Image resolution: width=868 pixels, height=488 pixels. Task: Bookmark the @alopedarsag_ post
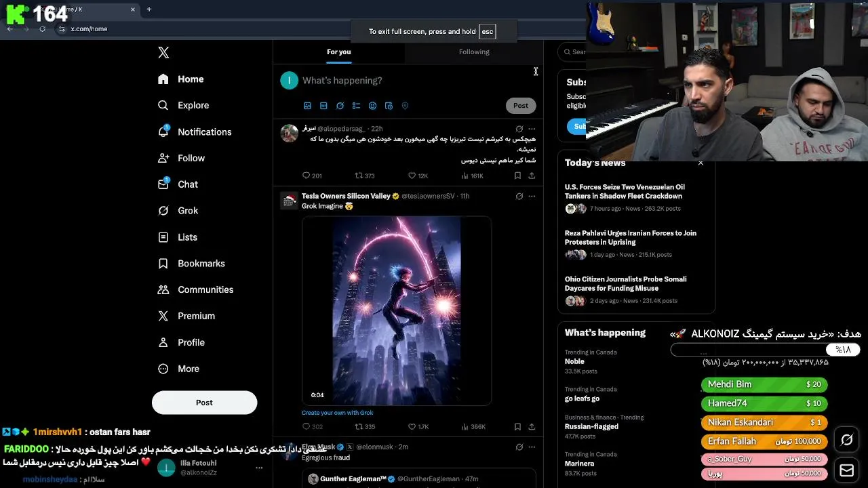517,176
